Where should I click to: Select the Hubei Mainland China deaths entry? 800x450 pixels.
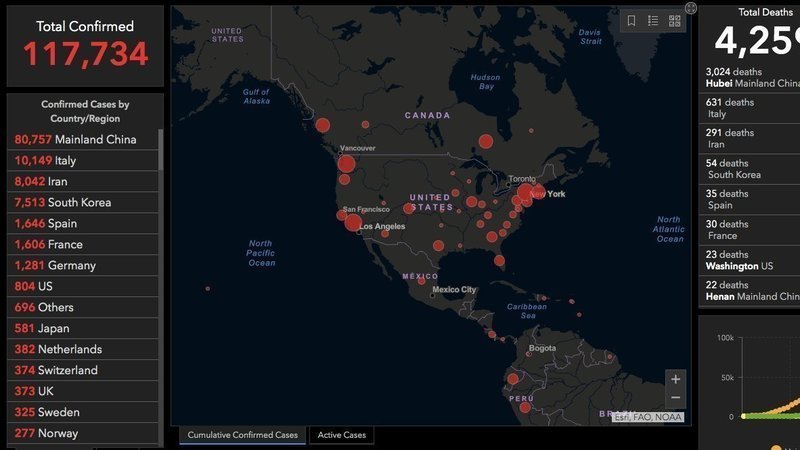coord(750,78)
